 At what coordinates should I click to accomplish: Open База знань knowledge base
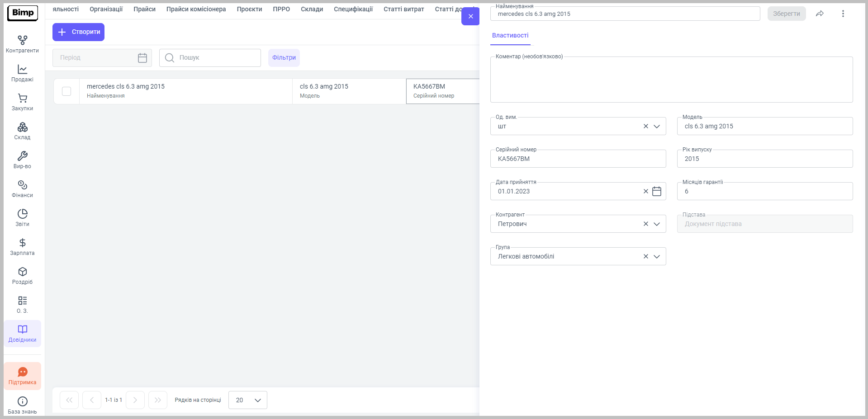[x=22, y=405]
